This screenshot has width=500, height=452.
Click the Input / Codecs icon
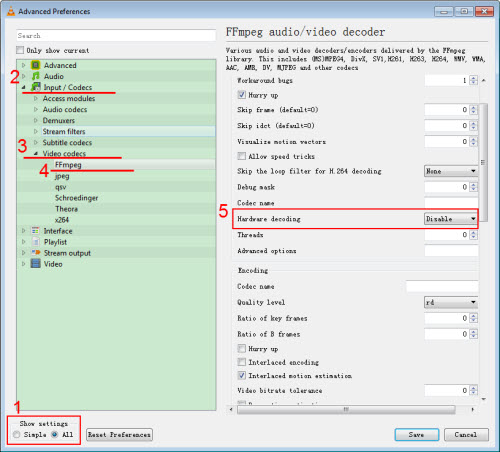coord(36,87)
